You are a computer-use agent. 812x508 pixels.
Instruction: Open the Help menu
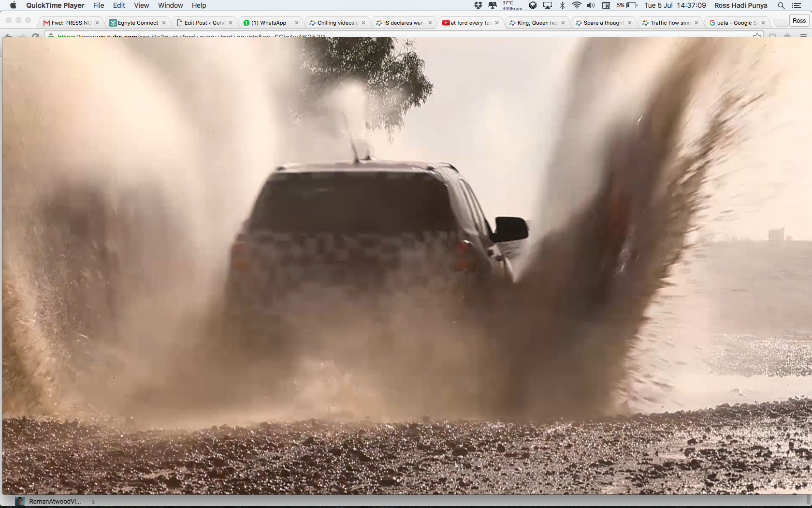pos(199,5)
